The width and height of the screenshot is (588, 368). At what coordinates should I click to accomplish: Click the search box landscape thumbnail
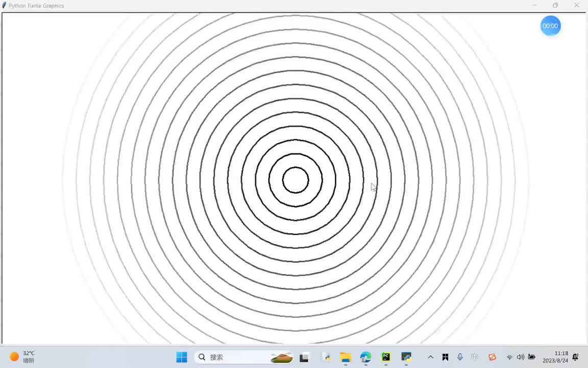coord(282,357)
